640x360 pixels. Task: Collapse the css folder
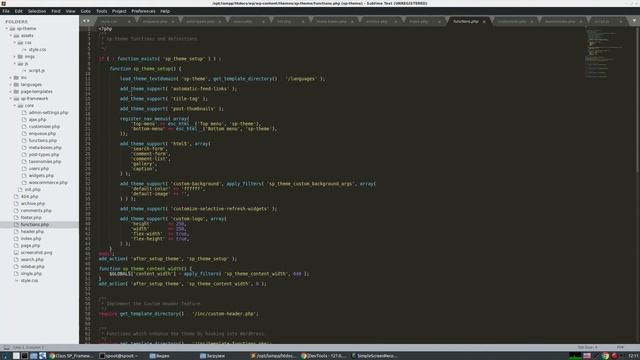[15, 42]
